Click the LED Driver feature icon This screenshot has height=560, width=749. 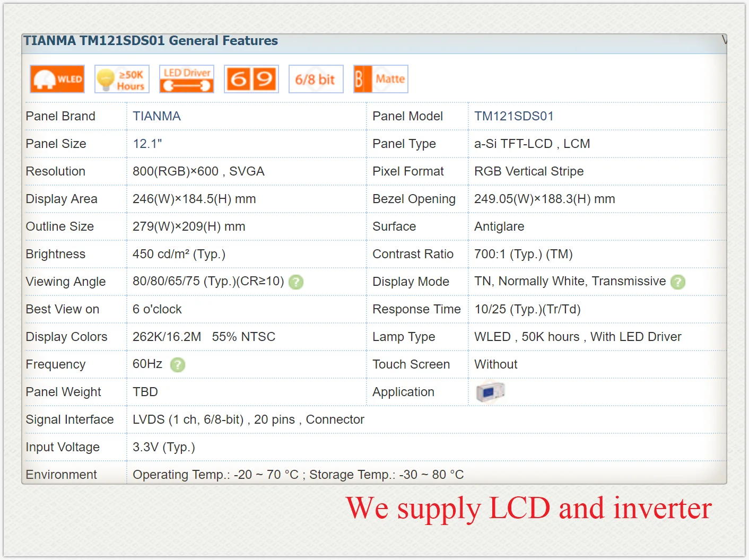(187, 79)
